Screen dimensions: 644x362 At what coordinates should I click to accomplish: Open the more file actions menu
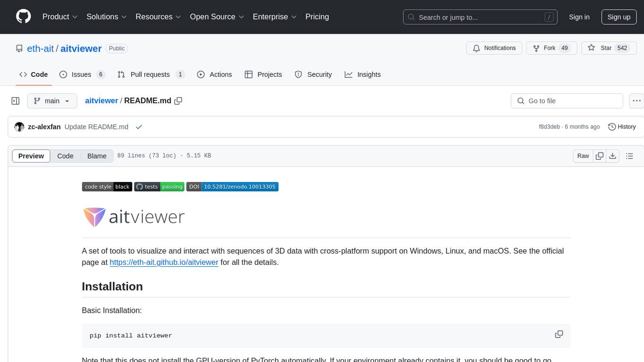[636, 101]
